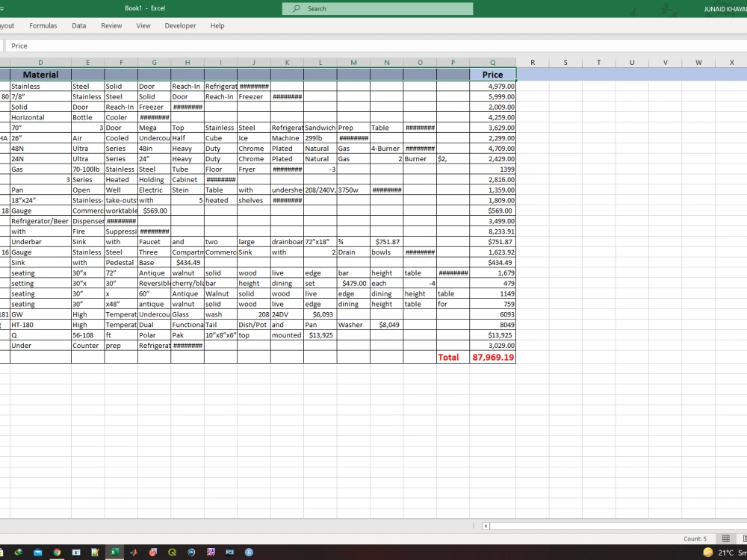Open MATLAB from taskbar
This screenshot has width=747, height=560.
coord(134,553)
